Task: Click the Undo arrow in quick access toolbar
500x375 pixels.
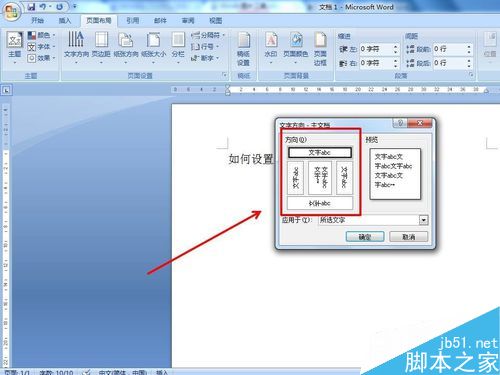Action: click(x=43, y=7)
